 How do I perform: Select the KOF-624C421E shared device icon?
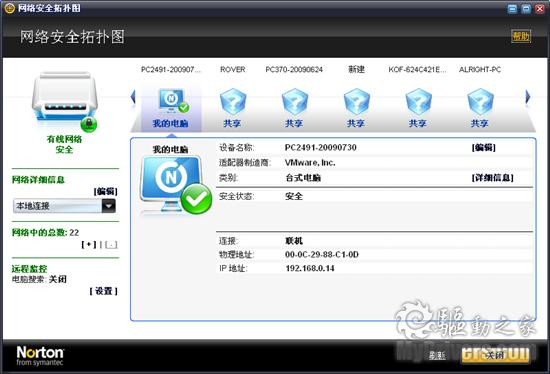418,102
